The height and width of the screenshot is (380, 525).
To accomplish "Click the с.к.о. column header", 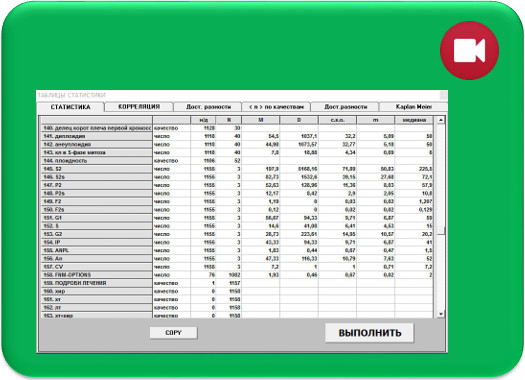I will click(x=338, y=120).
